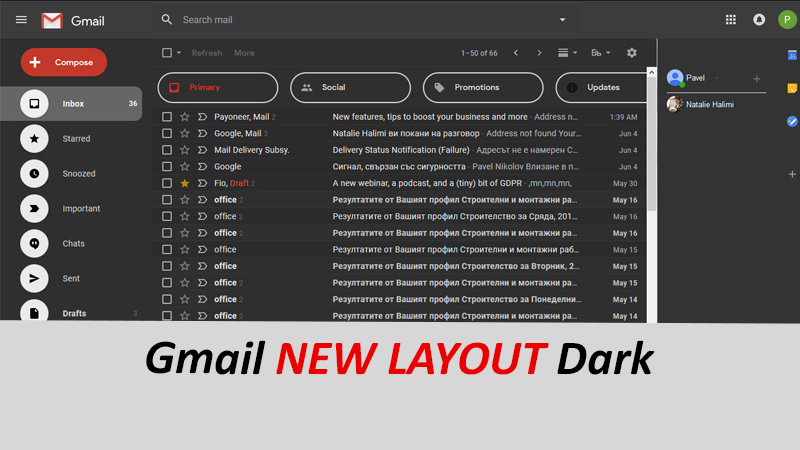Open the 'A new webinar, a podcast' email

pyautogui.click(x=427, y=183)
